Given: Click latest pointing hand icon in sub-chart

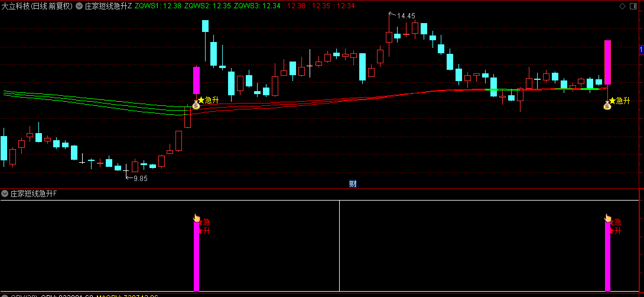Looking at the screenshot, I should tap(608, 218).
